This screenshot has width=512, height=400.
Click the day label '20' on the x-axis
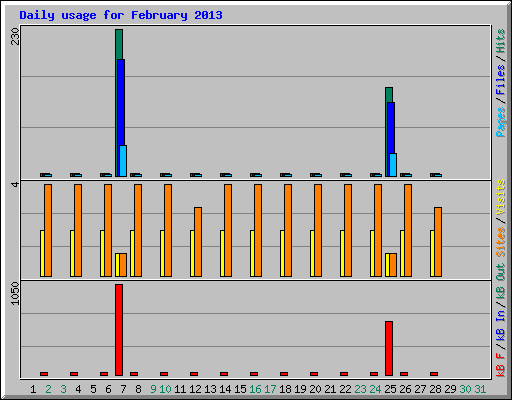point(315,389)
